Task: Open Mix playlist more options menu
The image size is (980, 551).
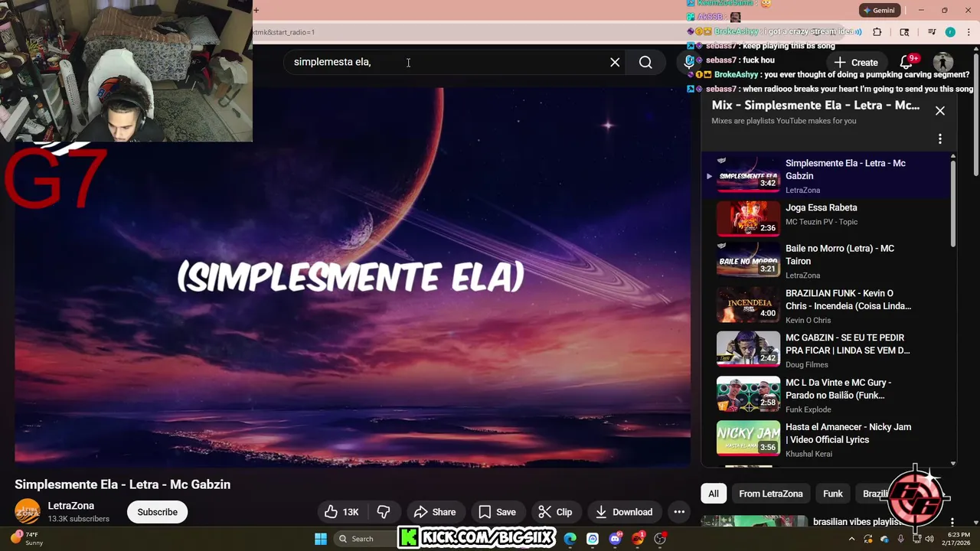Action: [x=940, y=139]
